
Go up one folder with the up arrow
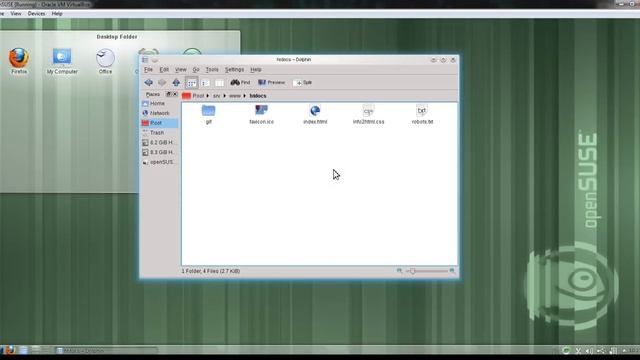(176, 82)
